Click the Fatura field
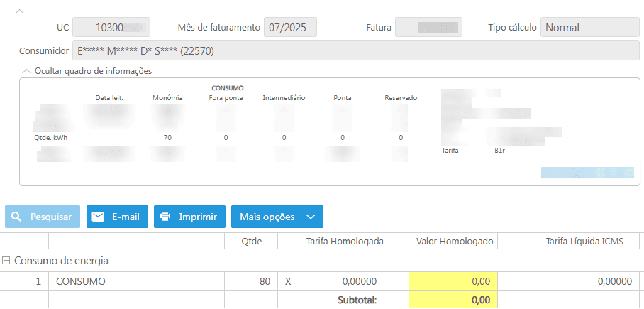The height and width of the screenshot is (309, 644). 428,28
